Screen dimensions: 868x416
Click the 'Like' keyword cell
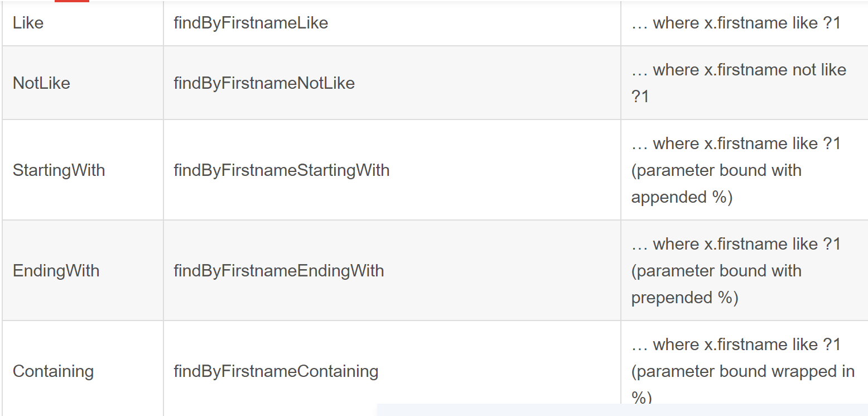point(28,23)
